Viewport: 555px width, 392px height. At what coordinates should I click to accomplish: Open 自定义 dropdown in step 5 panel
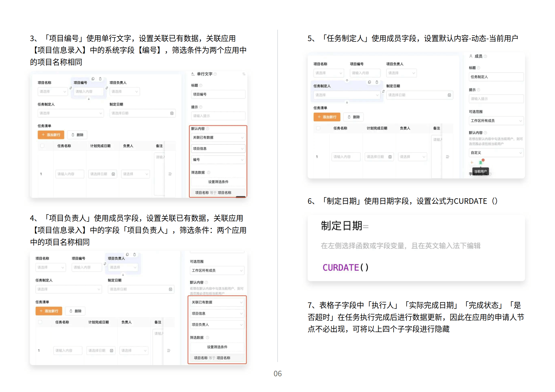pos(496,153)
